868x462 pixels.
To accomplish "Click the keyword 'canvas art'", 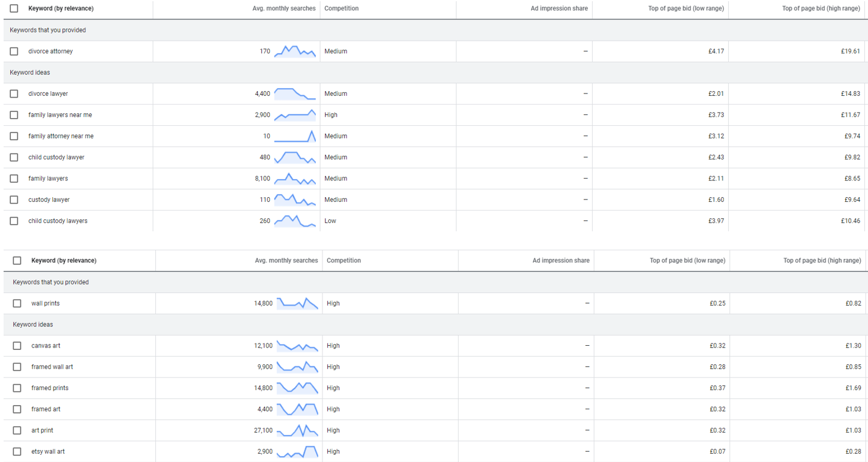I will click(46, 346).
